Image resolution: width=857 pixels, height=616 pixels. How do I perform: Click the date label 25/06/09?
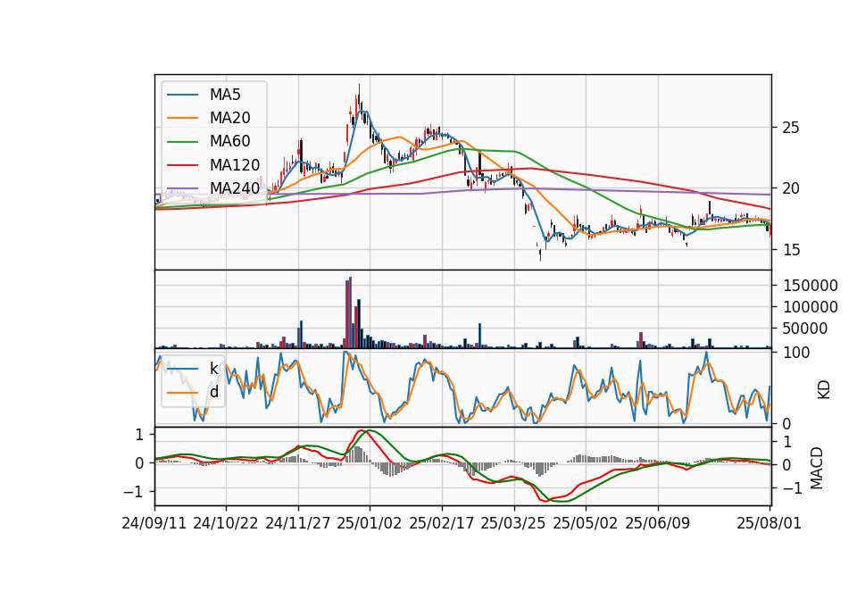click(658, 523)
